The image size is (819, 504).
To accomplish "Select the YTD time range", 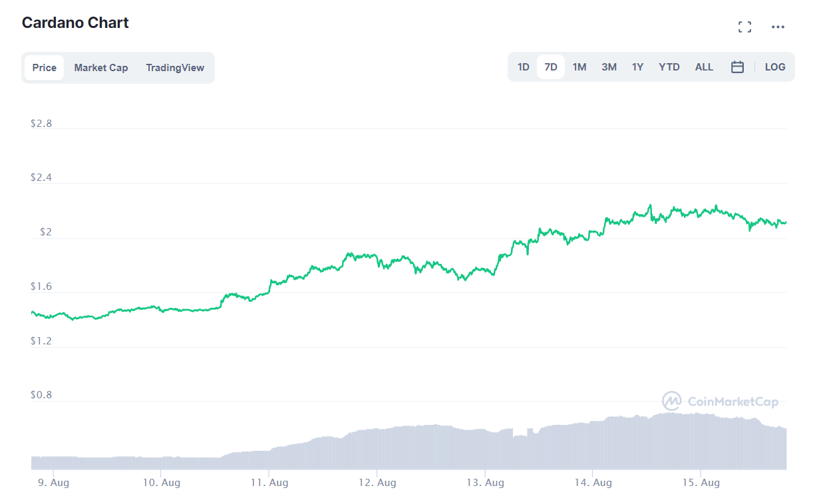I will [669, 66].
